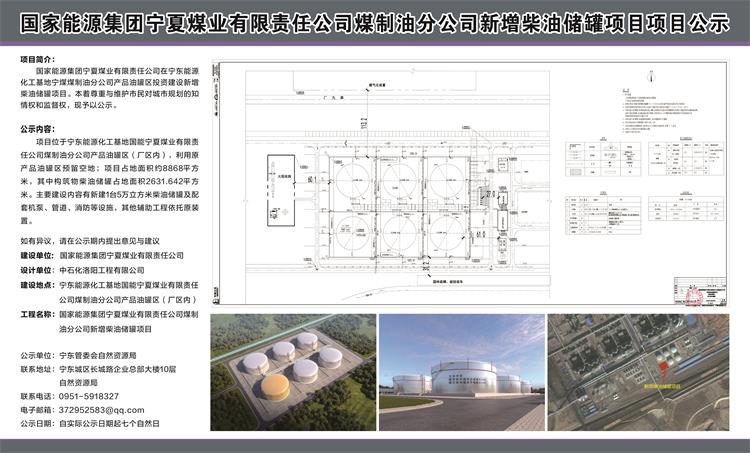
Task: Click the north arrow symbol on site plan
Action: [x=651, y=76]
